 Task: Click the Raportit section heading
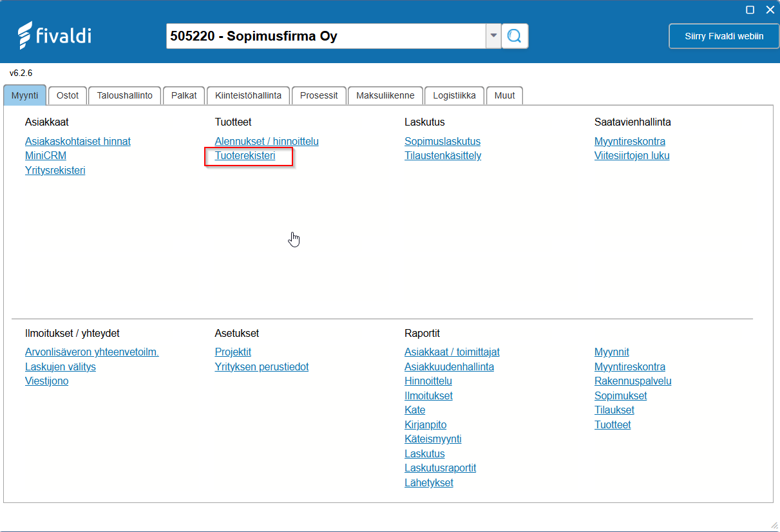(422, 333)
